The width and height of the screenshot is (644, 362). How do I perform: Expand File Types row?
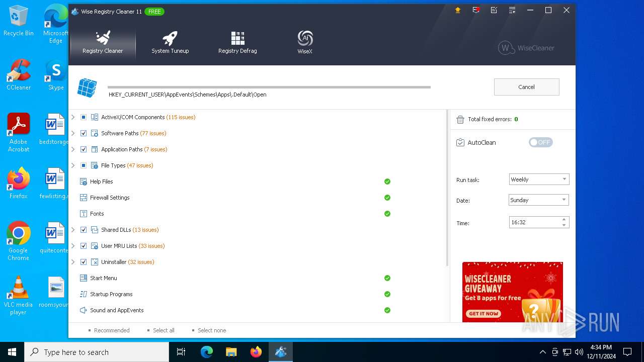[x=73, y=165]
